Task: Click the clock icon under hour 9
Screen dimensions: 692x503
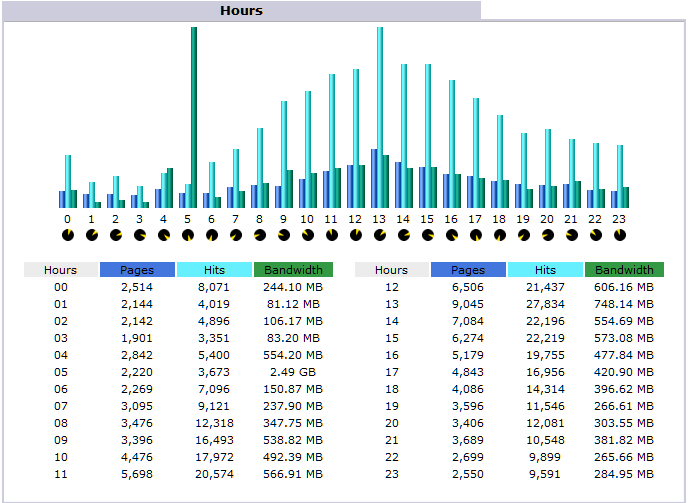Action: pos(284,235)
